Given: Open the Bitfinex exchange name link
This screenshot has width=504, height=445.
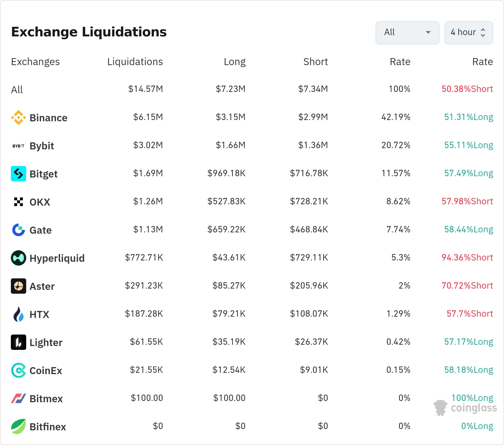Looking at the screenshot, I should [x=48, y=427].
